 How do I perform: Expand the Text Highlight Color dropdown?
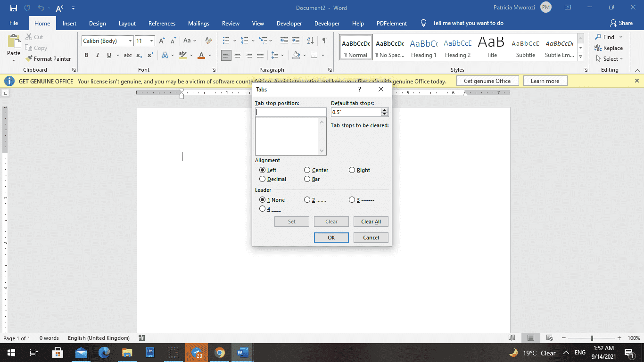tap(191, 55)
